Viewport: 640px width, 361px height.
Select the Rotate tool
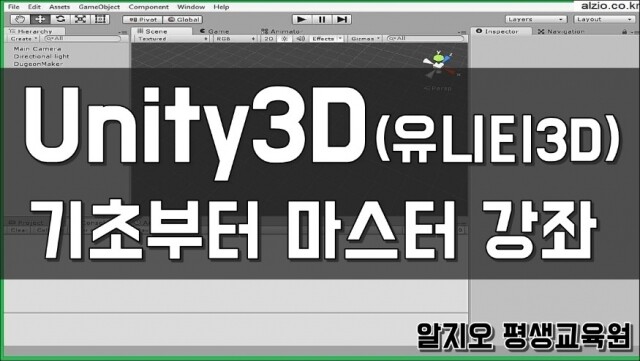(60, 19)
